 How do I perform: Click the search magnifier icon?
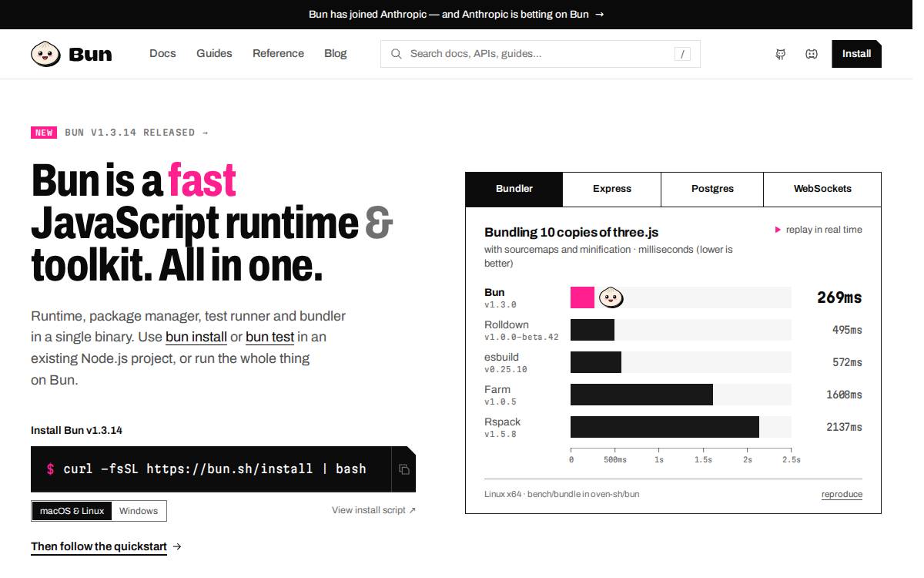pyautogui.click(x=397, y=54)
